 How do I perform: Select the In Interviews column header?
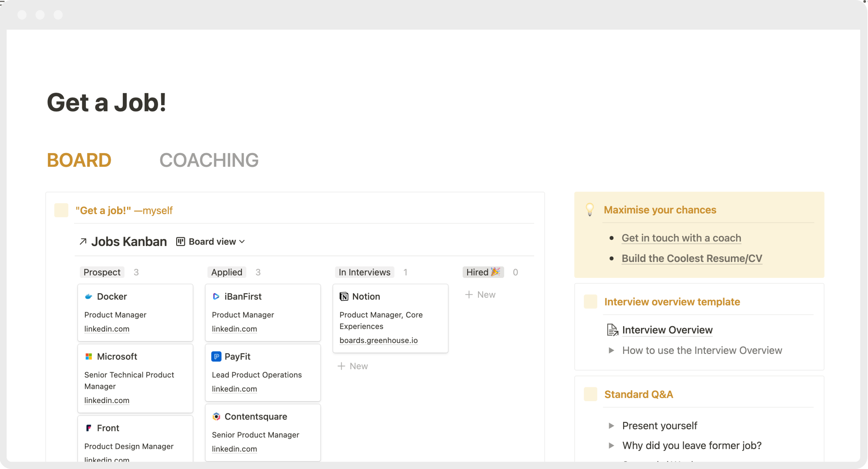point(365,272)
